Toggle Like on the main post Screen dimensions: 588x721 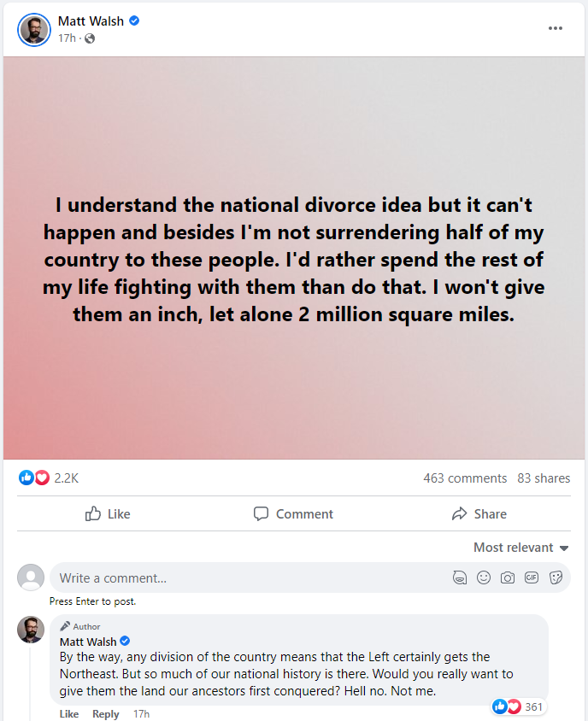coord(107,513)
